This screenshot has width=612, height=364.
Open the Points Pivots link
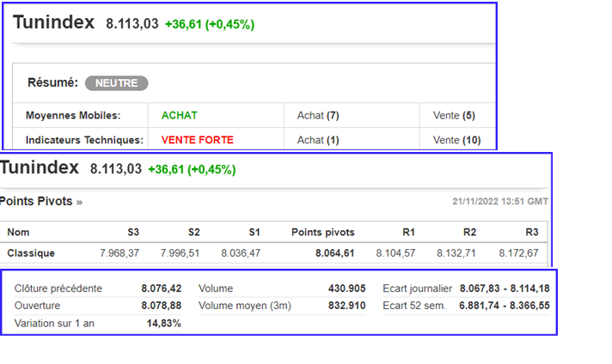pyautogui.click(x=37, y=202)
